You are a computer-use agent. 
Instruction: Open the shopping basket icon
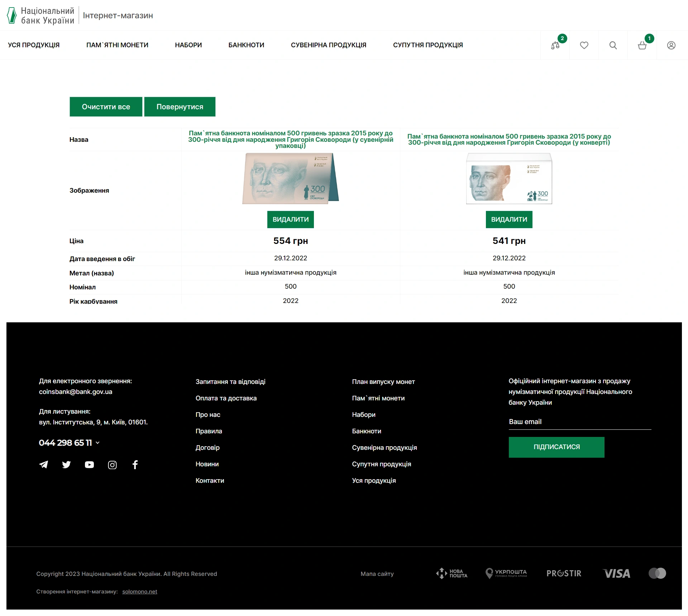coord(642,45)
